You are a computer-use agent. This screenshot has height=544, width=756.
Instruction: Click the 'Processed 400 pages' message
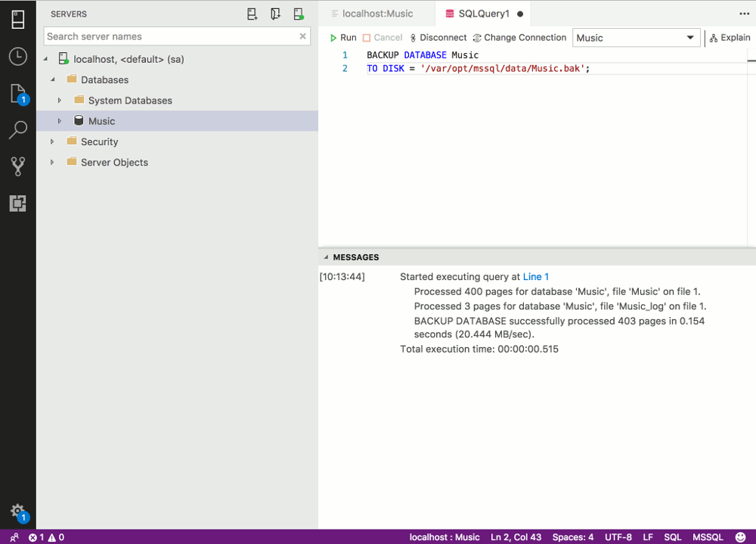pyautogui.click(x=557, y=291)
